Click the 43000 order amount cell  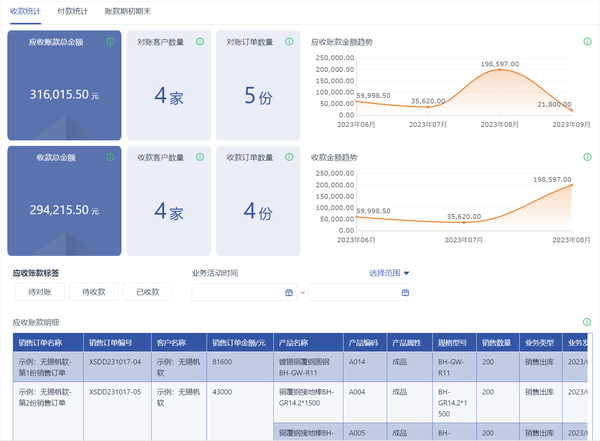pos(240,411)
